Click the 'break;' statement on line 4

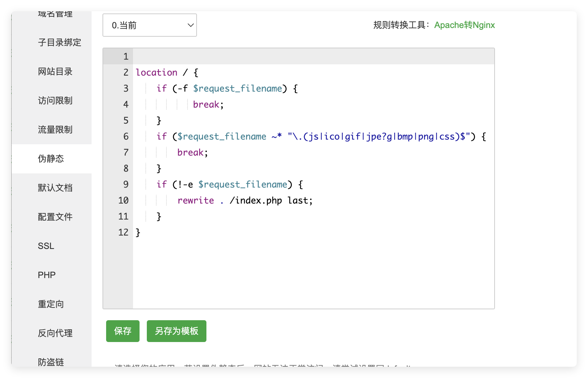coord(208,104)
